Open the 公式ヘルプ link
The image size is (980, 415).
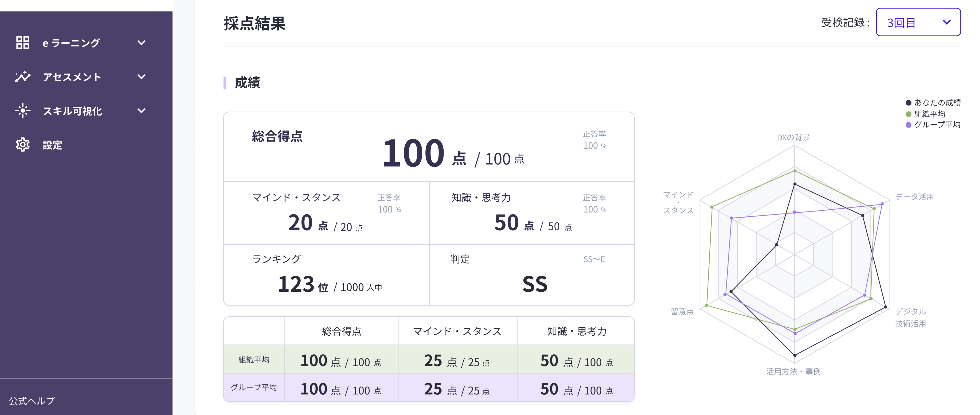point(32,400)
